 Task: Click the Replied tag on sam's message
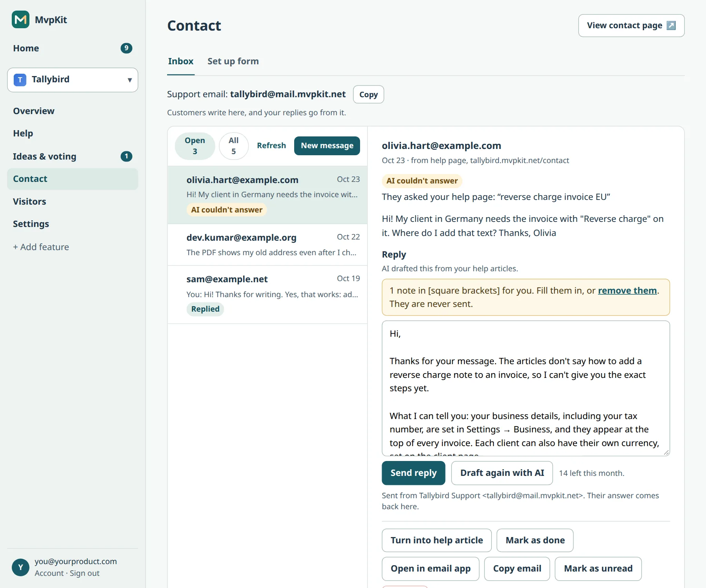[205, 309]
